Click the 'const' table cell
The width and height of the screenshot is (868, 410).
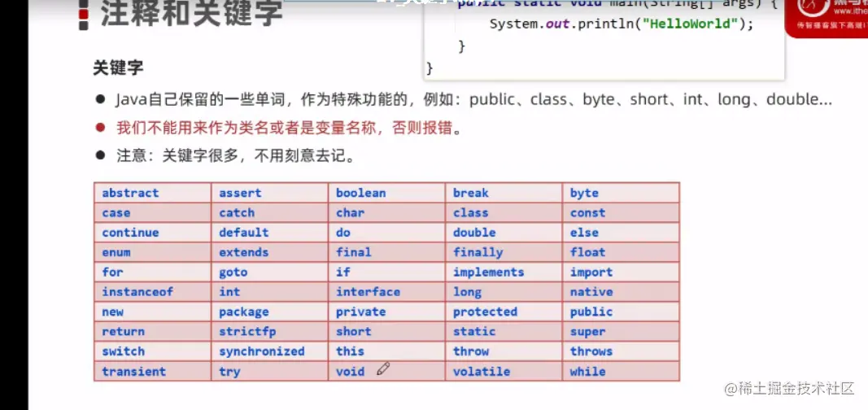(x=622, y=213)
